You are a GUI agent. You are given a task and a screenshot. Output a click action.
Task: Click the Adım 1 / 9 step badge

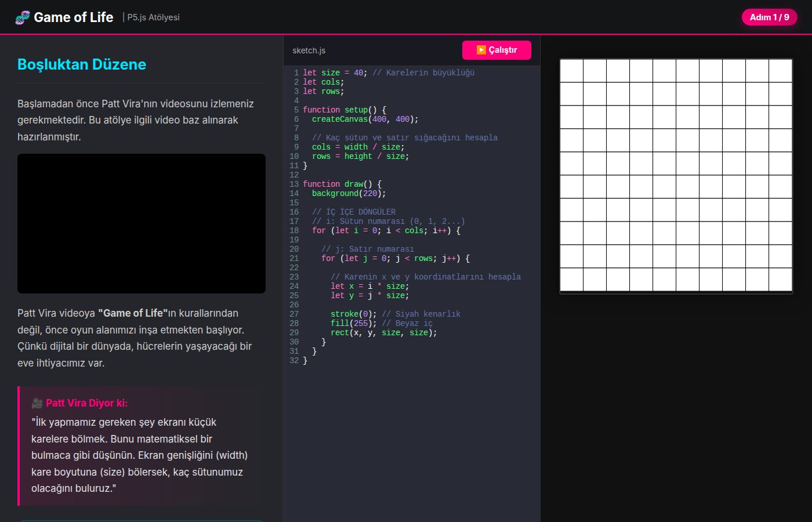(x=769, y=17)
